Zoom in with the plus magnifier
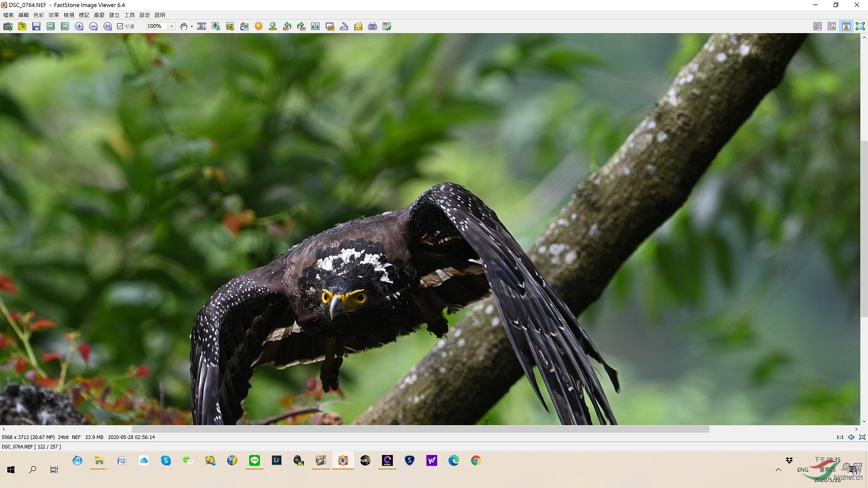This screenshot has width=868, height=488. click(79, 26)
